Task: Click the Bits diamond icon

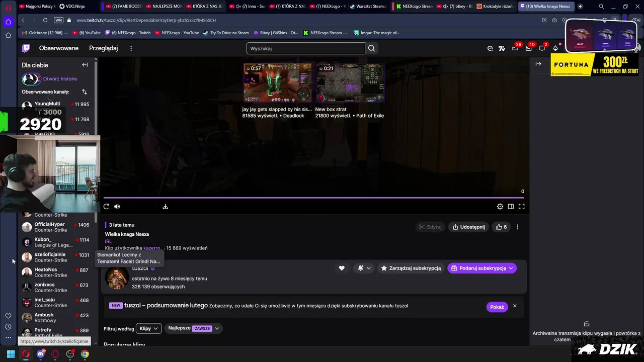Action: pyautogui.click(x=555, y=48)
